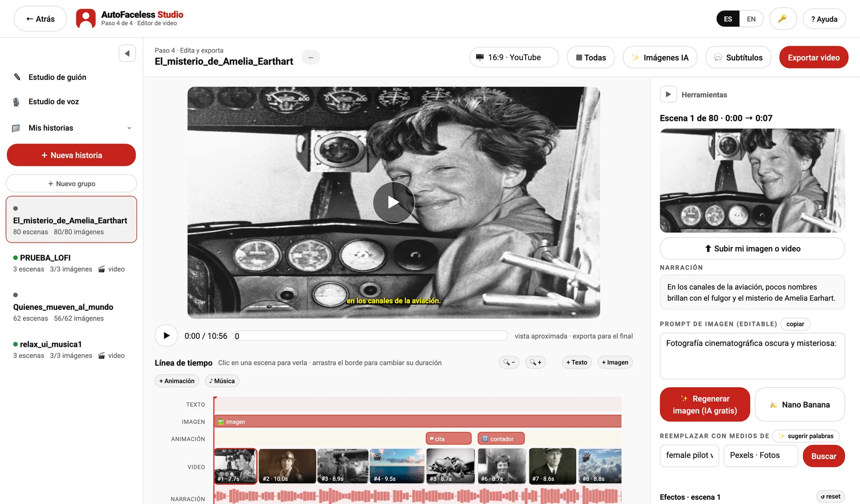Click Subir mi imagen o video

tap(752, 249)
